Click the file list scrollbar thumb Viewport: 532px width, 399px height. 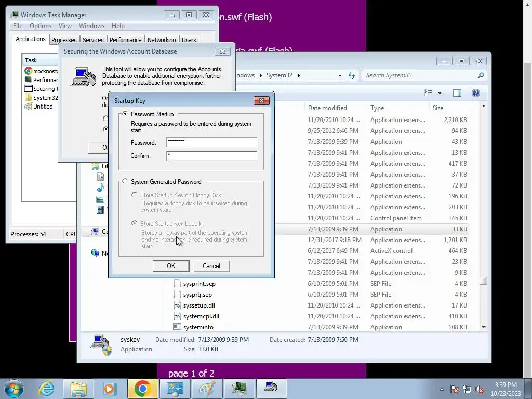pyautogui.click(x=484, y=281)
